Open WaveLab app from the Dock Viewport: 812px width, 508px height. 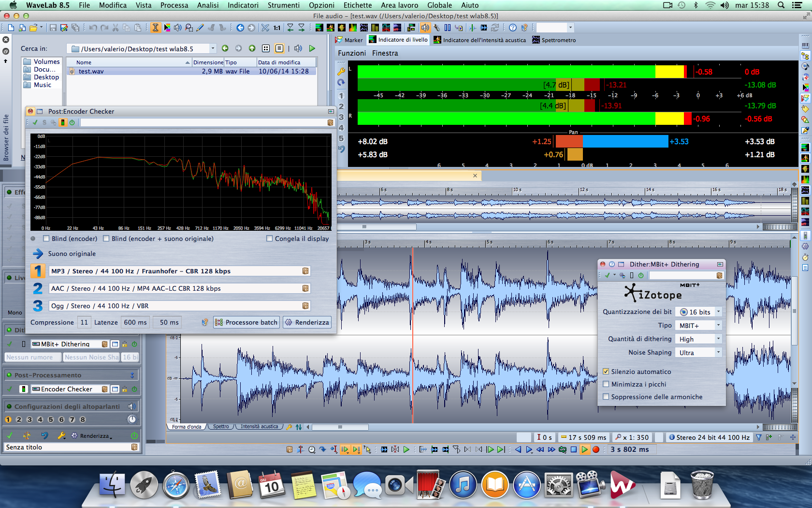pos(622,485)
